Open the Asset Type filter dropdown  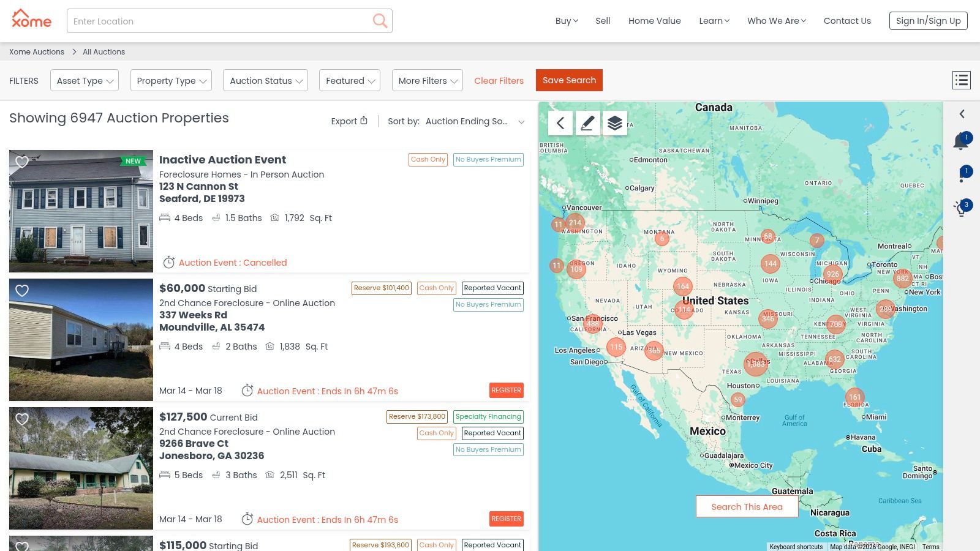coord(85,80)
